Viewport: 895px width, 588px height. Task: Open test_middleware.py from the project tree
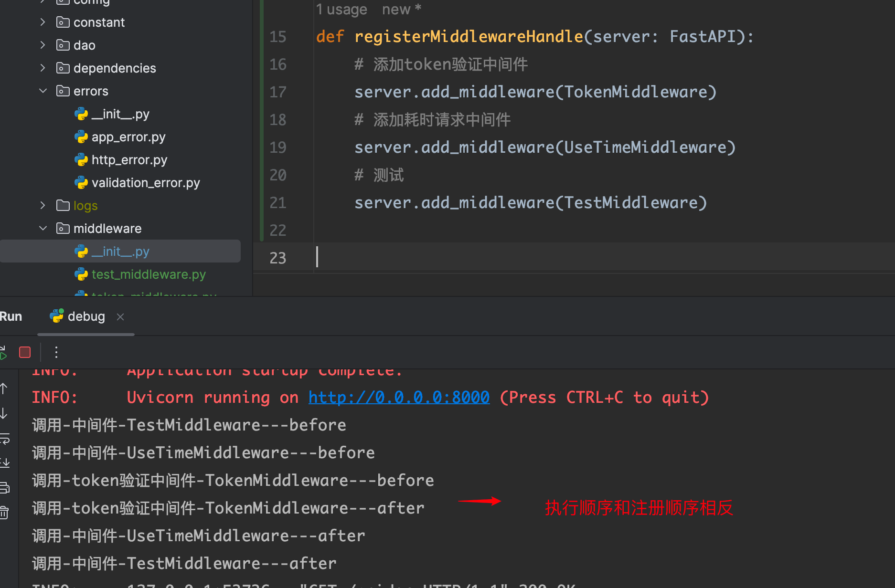click(x=148, y=274)
